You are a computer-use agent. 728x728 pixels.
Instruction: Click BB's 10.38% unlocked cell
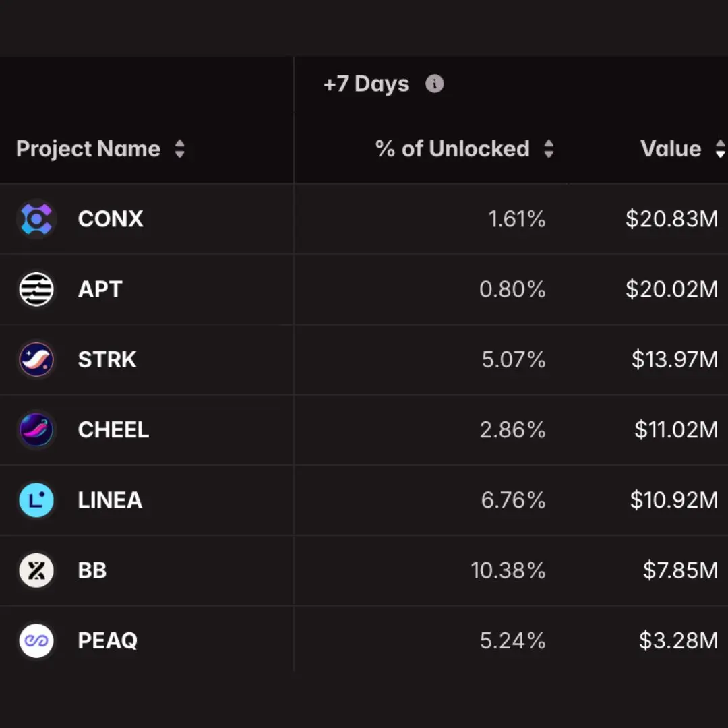pos(508,570)
